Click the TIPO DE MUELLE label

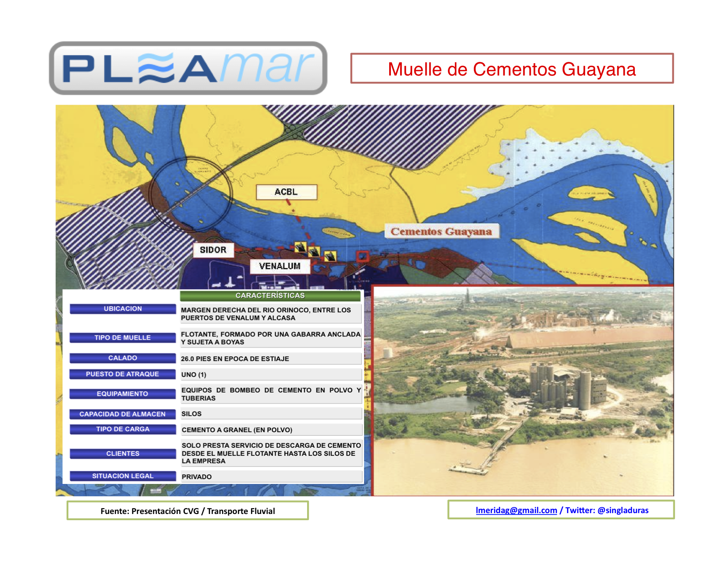(x=123, y=337)
